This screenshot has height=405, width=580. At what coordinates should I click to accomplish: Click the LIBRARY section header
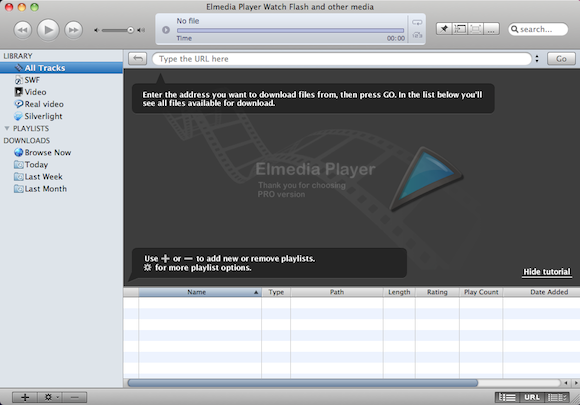(18, 56)
